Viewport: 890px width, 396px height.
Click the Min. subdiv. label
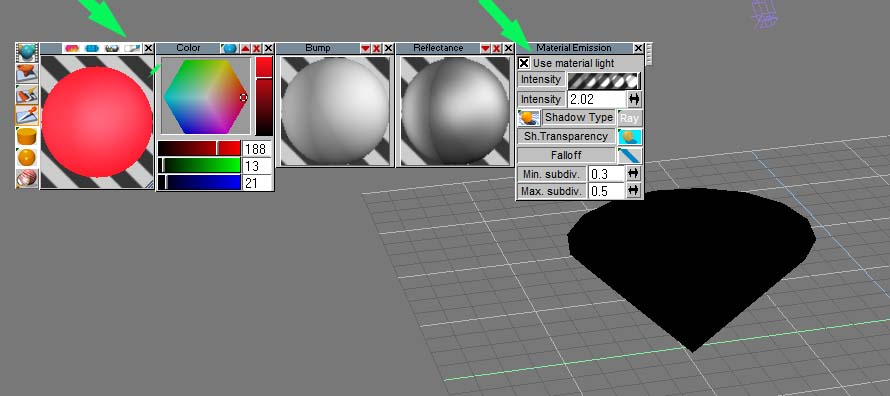(x=552, y=174)
